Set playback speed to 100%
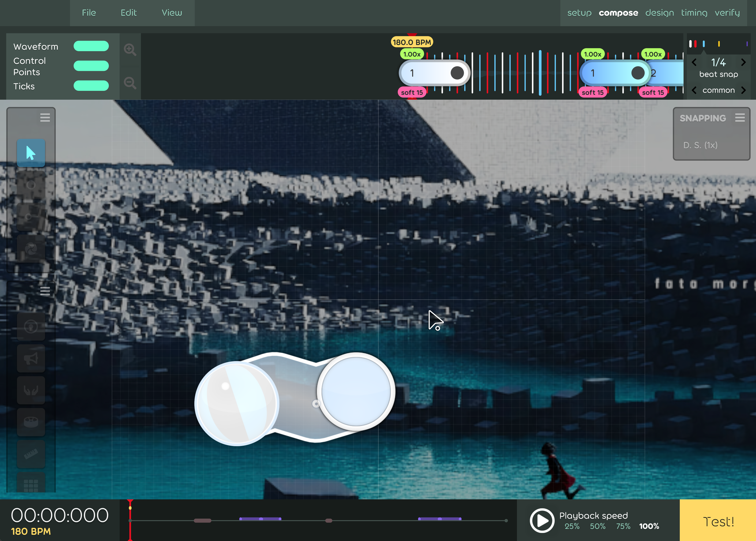Image resolution: width=756 pixels, height=541 pixels. (649, 526)
